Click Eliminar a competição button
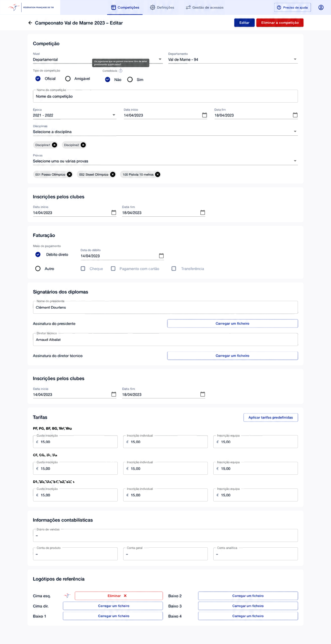Screen dimensions: 331x644 (x=280, y=23)
